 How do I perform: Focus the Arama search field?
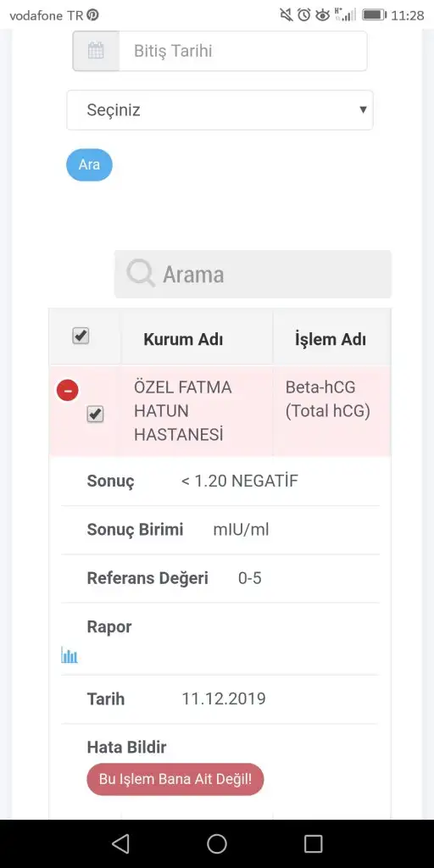(x=253, y=274)
